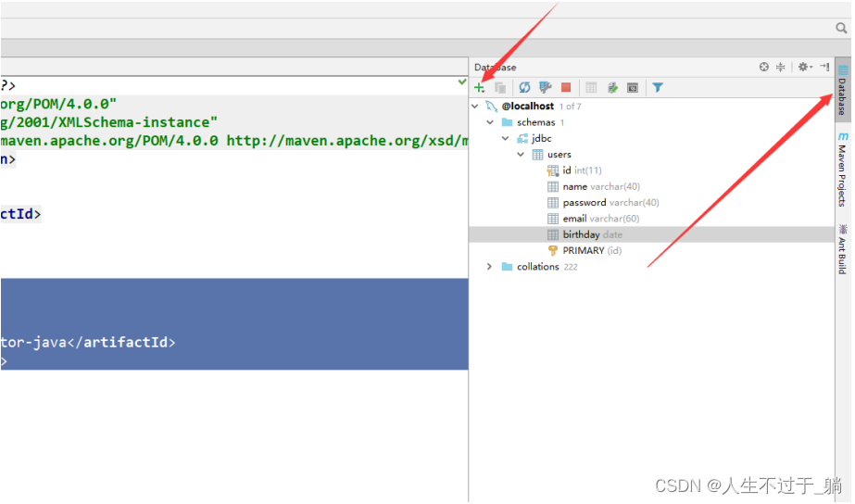Expand the collations folder node
Viewport: 855px width, 504px height.
tap(489, 267)
